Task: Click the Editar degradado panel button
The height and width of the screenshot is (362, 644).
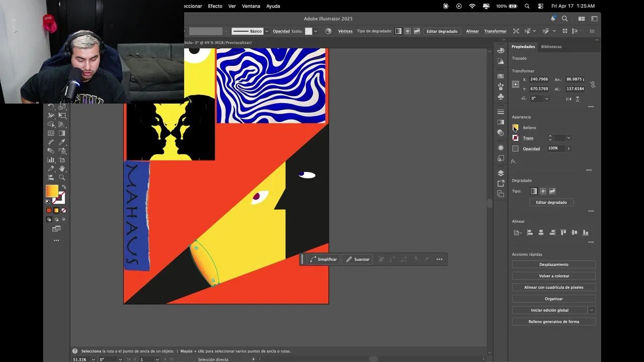Action: tap(551, 202)
